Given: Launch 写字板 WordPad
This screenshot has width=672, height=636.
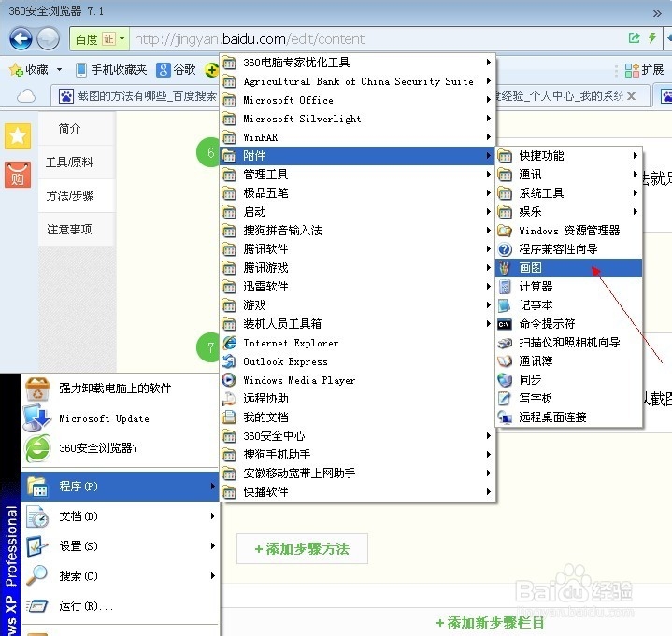Looking at the screenshot, I should click(568, 398).
